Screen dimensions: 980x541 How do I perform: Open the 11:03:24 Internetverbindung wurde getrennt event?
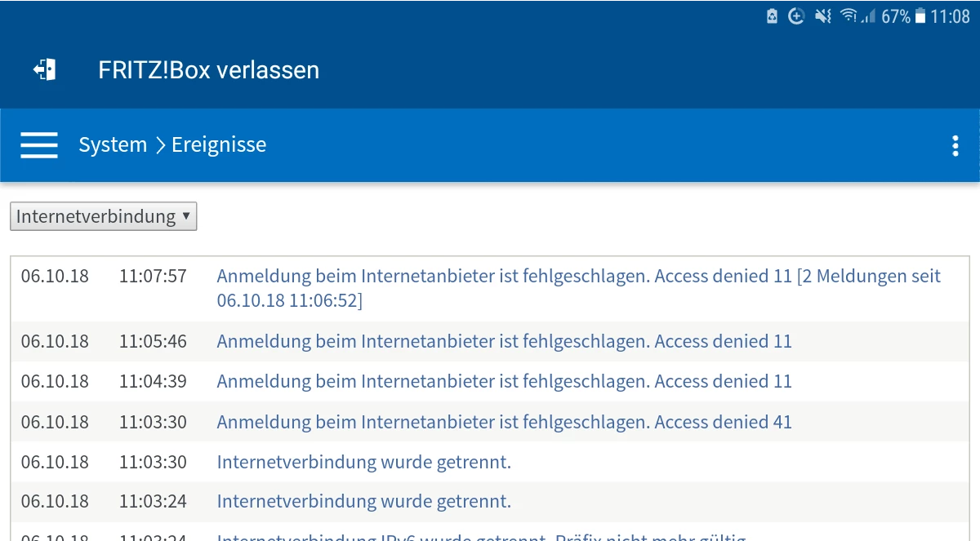tap(363, 501)
